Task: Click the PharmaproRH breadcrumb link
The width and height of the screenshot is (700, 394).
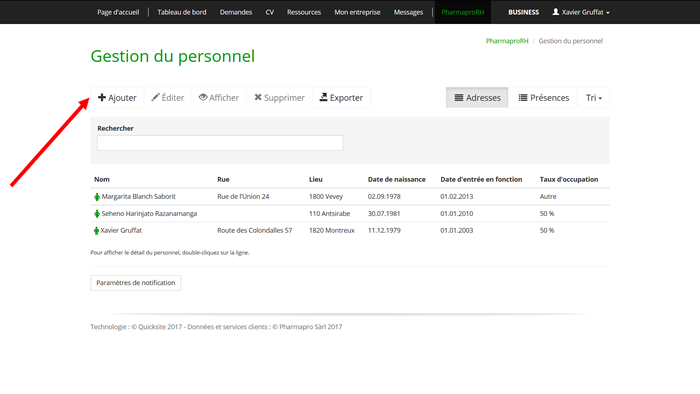Action: [507, 41]
